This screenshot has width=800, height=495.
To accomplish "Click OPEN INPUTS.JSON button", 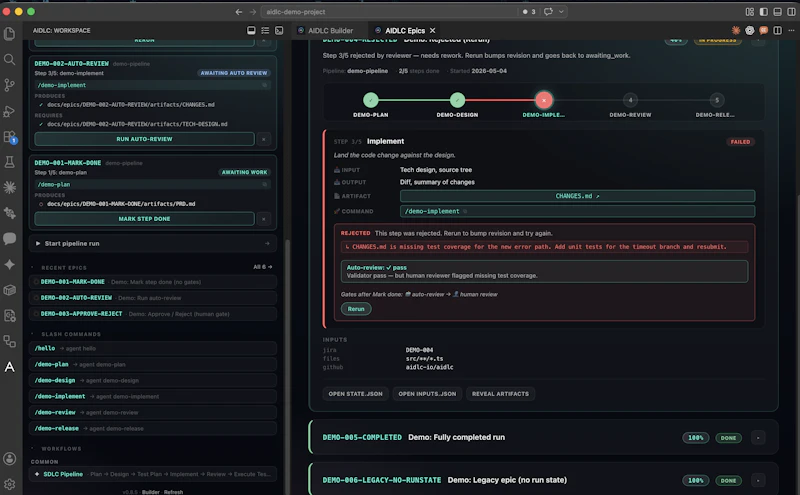I will click(427, 394).
